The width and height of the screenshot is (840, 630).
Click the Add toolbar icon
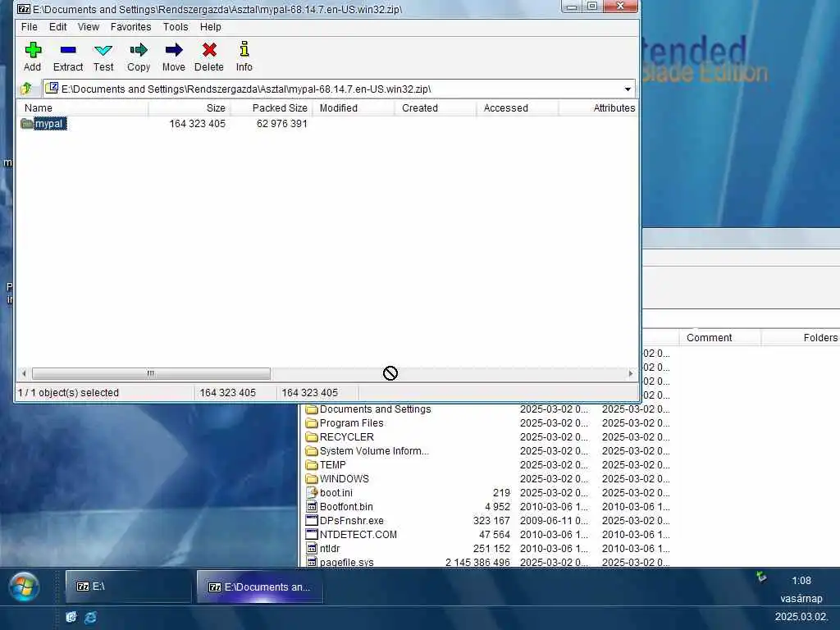33,50
